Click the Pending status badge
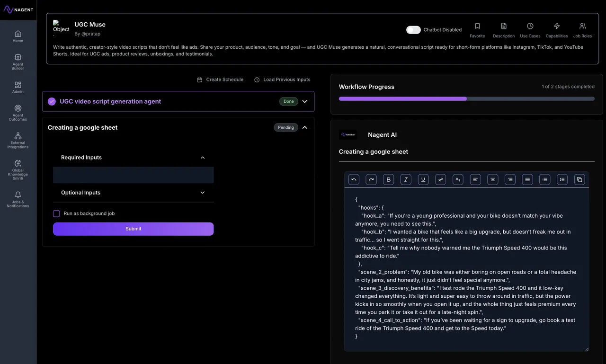 pyautogui.click(x=286, y=127)
